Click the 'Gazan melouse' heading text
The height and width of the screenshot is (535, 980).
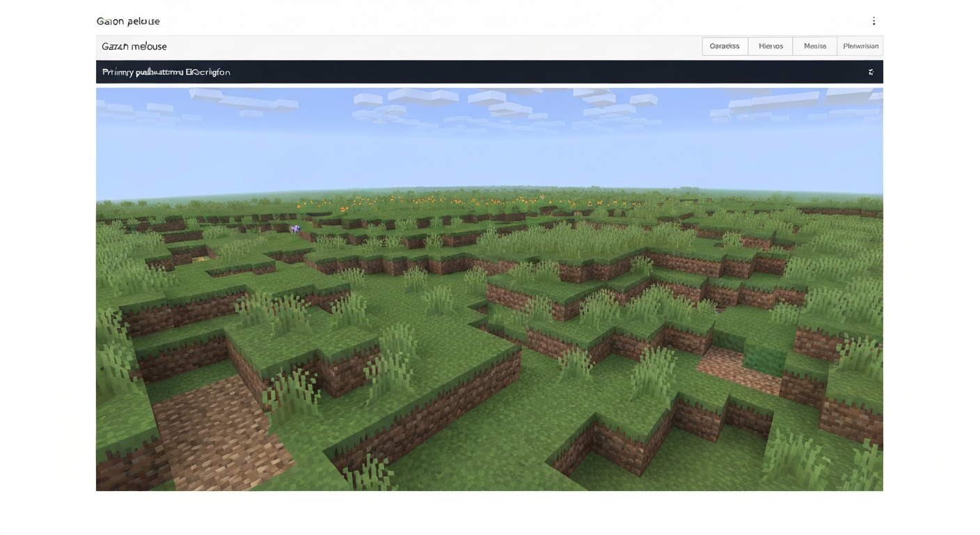tap(134, 47)
